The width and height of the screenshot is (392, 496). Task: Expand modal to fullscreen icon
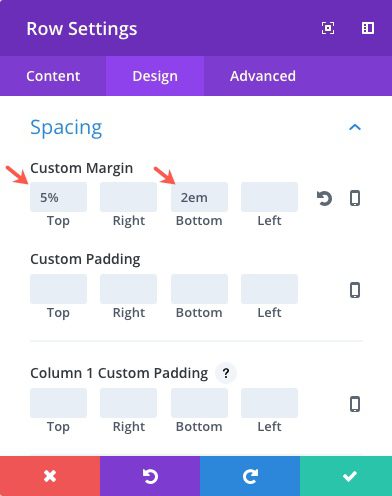point(328,28)
